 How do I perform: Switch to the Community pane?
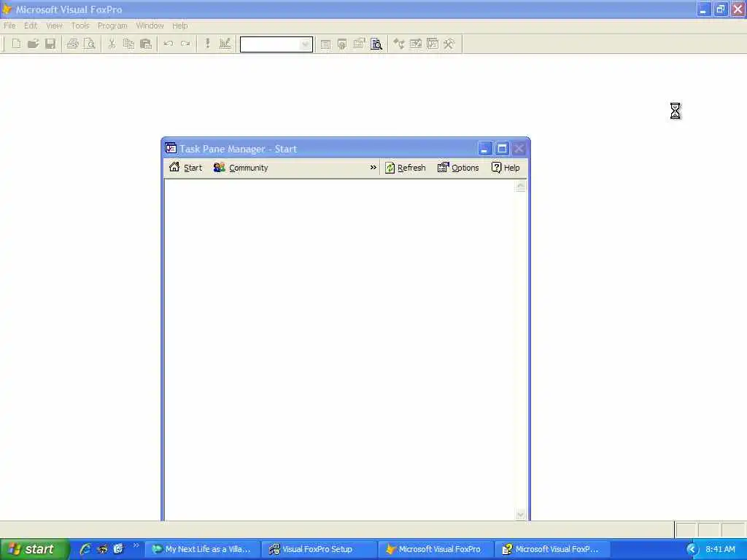(241, 168)
